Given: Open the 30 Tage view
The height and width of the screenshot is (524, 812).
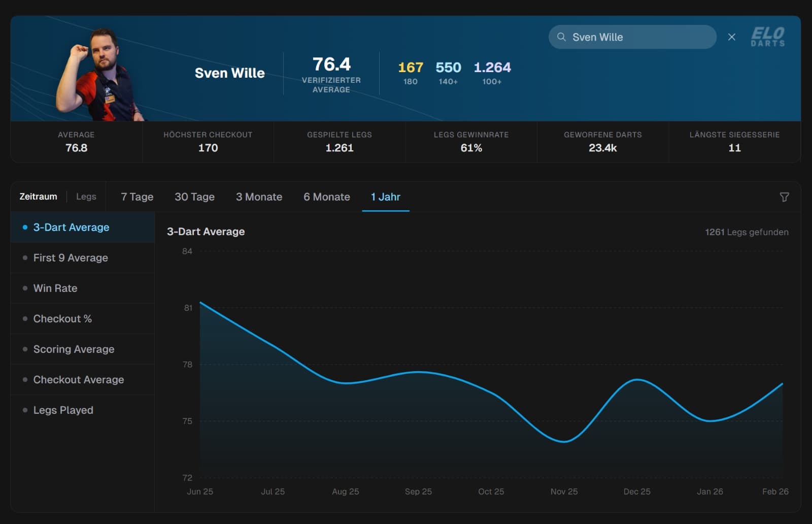Looking at the screenshot, I should (x=194, y=196).
